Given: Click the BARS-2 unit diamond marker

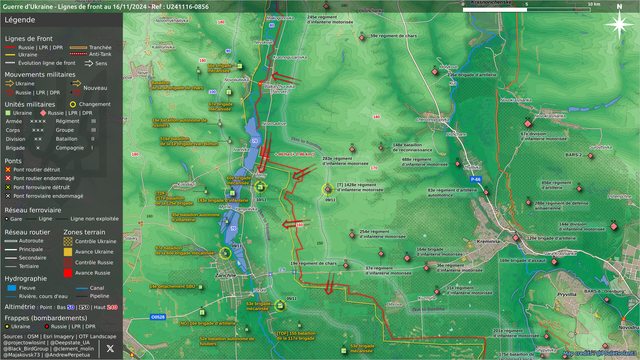Looking at the screenshot, I should [590, 156].
